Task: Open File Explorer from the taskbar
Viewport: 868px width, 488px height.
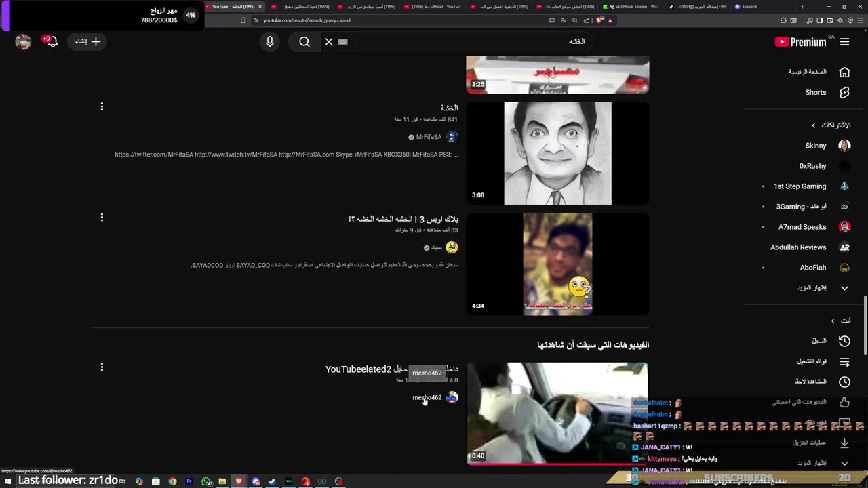Action: point(222,481)
